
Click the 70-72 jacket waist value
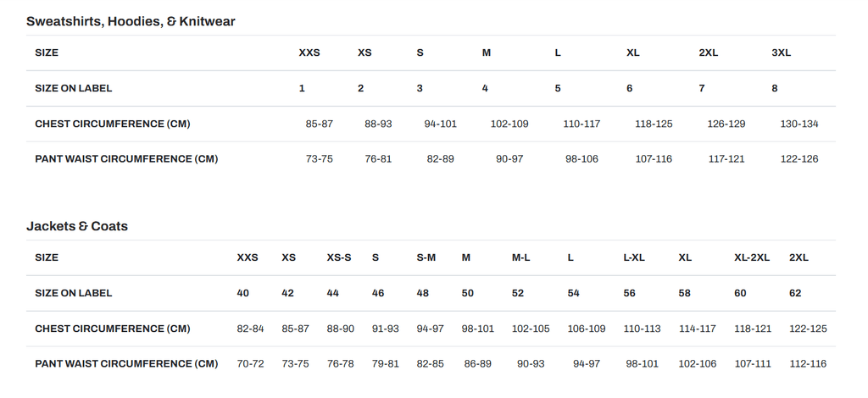point(250,363)
